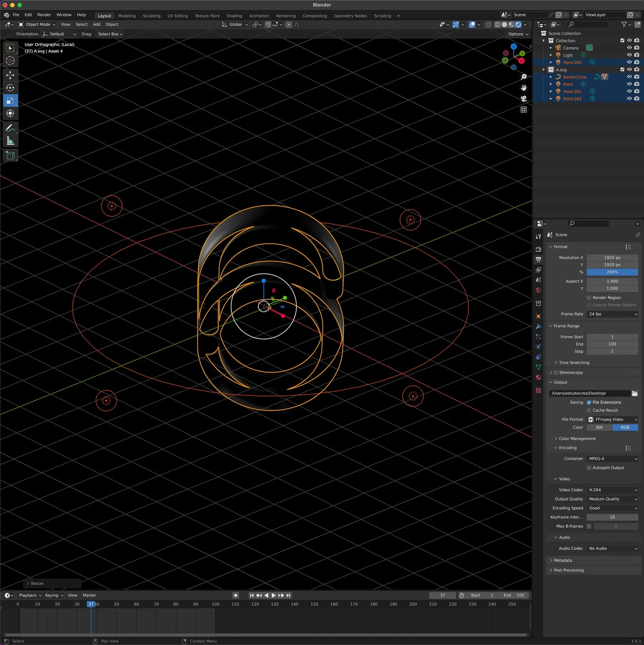This screenshot has width=644, height=645.
Task: Click the output path folder icon
Action: click(x=635, y=394)
